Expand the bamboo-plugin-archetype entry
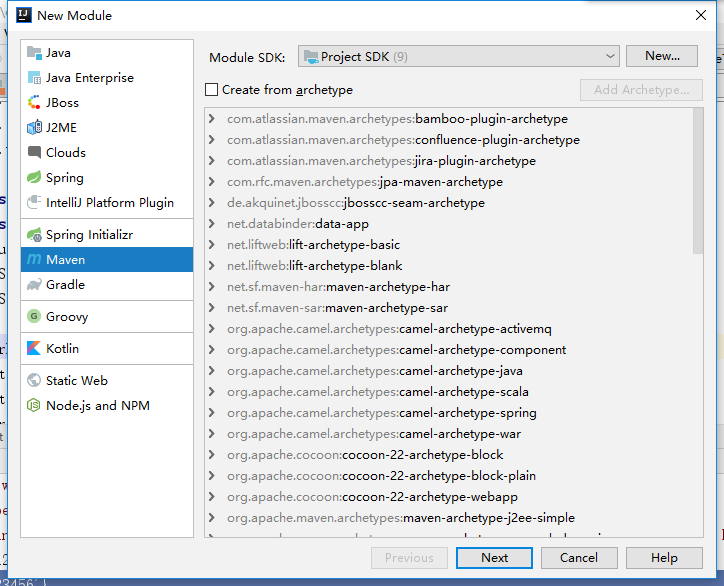This screenshot has width=724, height=586. click(212, 119)
